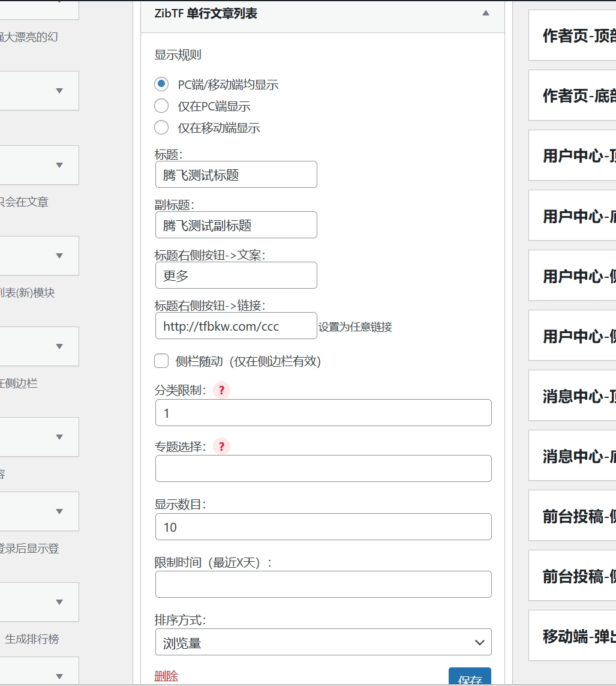This screenshot has width=616, height=686.
Task: Open the 排序方式 dropdown showing 浏览量
Action: tap(323, 642)
